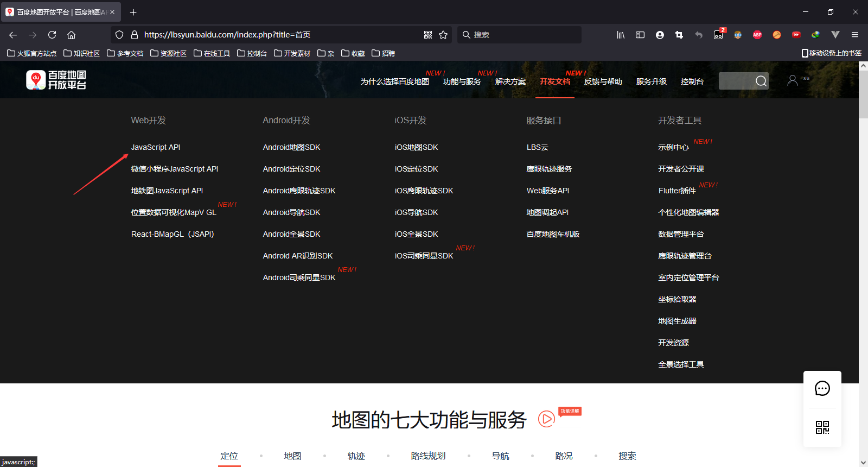Switch to the 定位 feature tab

(x=229, y=456)
